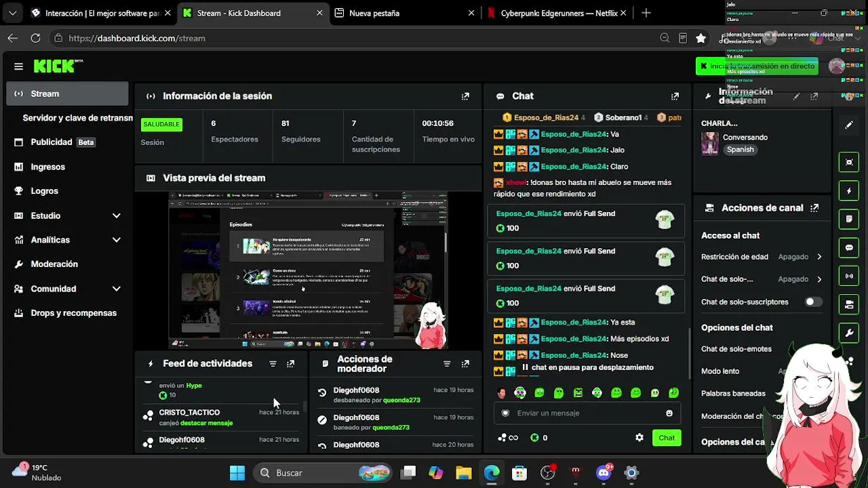Open the profile avatar menu in the Kick header
The height and width of the screenshot is (488, 868).
click(837, 66)
